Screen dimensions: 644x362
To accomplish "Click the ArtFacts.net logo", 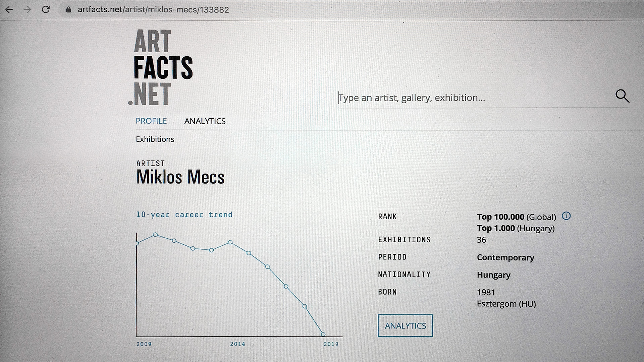I will (161, 67).
